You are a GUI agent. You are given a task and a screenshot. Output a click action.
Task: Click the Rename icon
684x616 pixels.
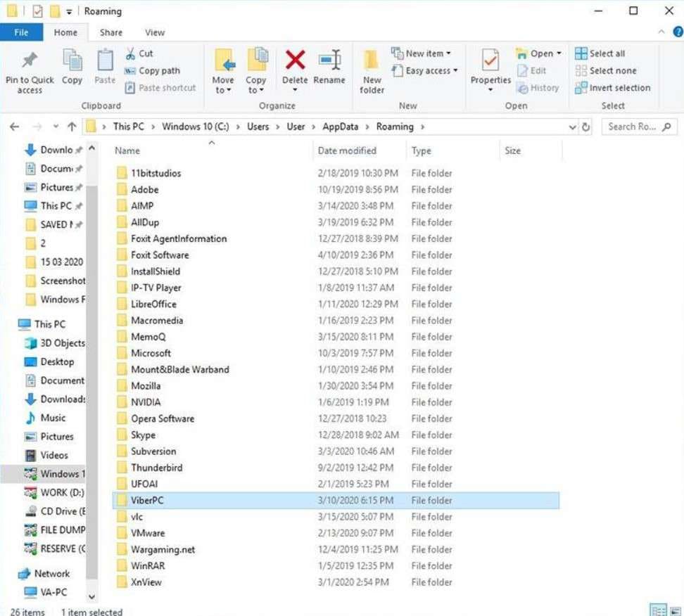pyautogui.click(x=329, y=60)
